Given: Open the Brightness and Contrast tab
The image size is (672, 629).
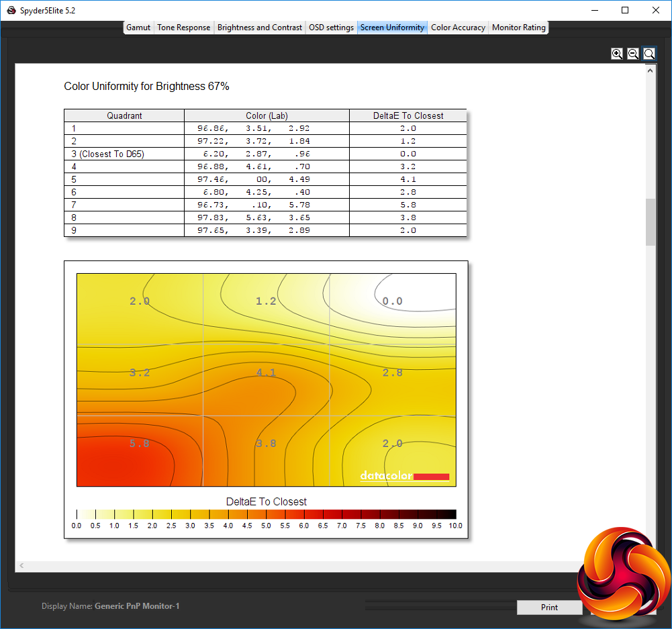Looking at the screenshot, I should (x=259, y=28).
